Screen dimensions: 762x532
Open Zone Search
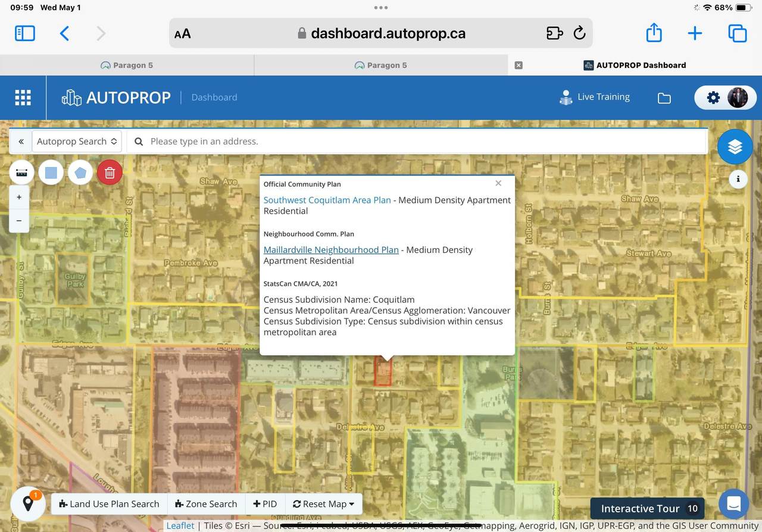pos(207,504)
